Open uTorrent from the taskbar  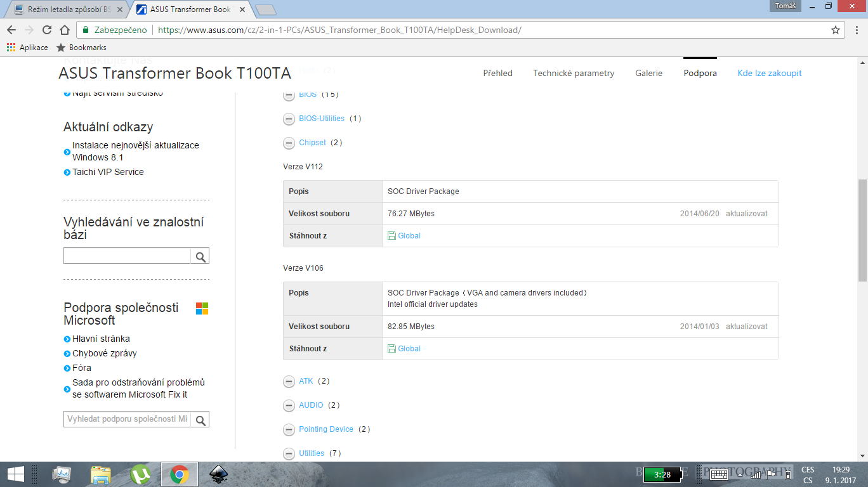tap(140, 474)
